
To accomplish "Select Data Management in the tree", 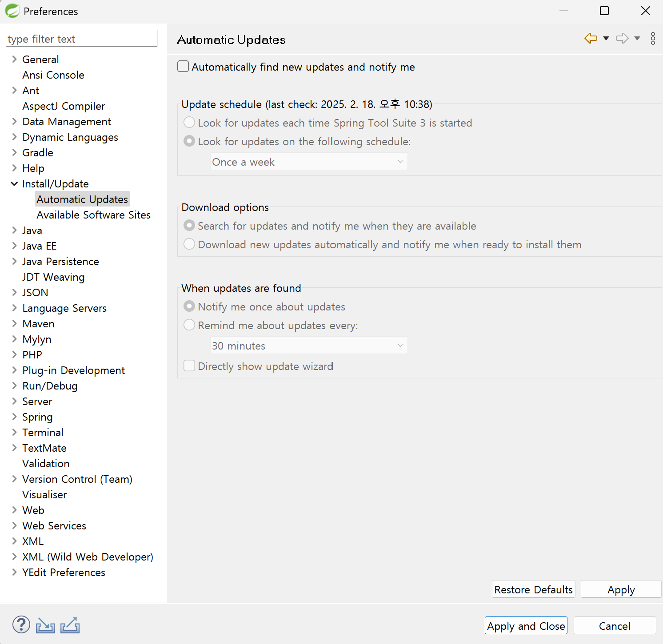I will (x=67, y=121).
